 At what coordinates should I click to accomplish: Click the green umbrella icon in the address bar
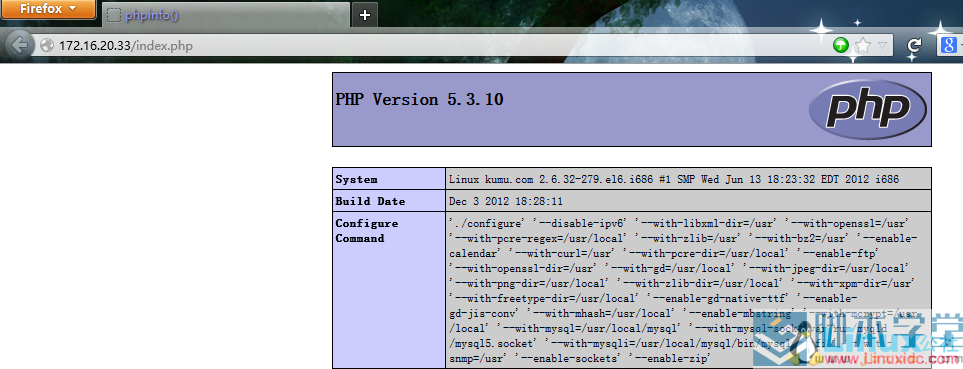(841, 45)
